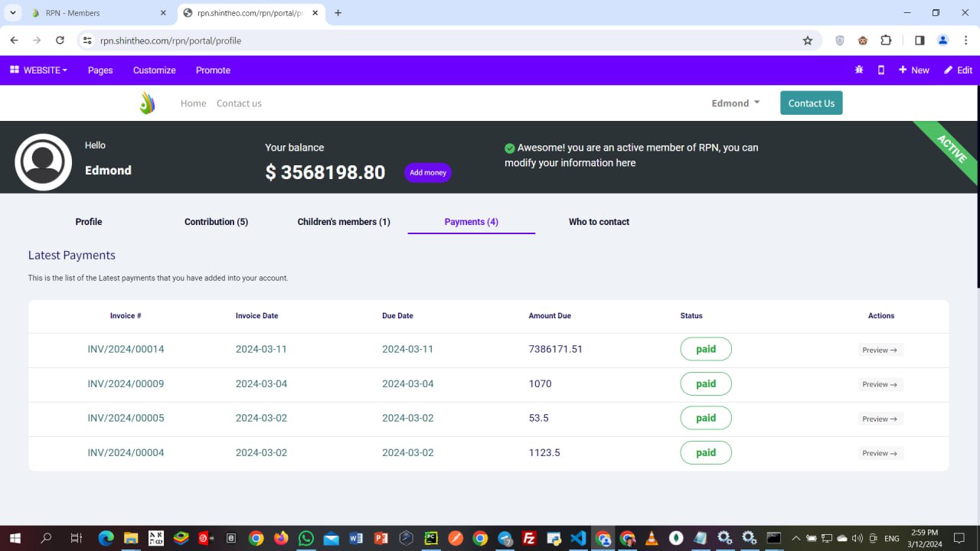Close the RPN - Members tab
The height and width of the screenshot is (551, 980).
[x=163, y=13]
